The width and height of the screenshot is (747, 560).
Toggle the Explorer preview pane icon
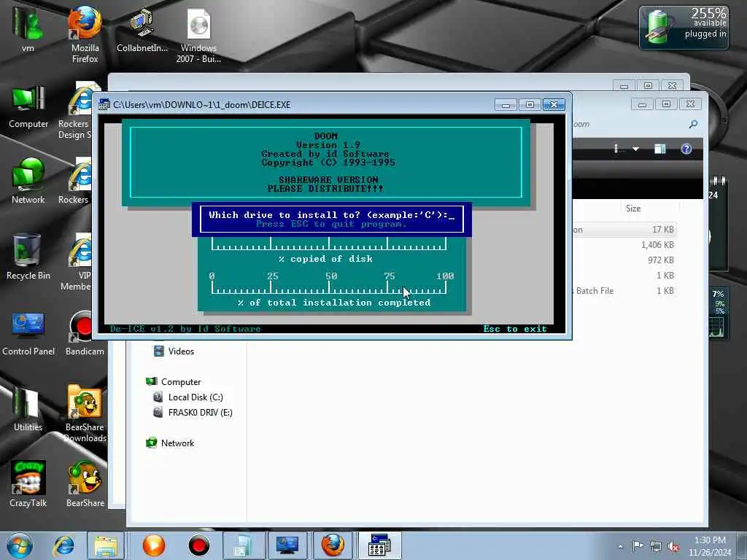(659, 149)
